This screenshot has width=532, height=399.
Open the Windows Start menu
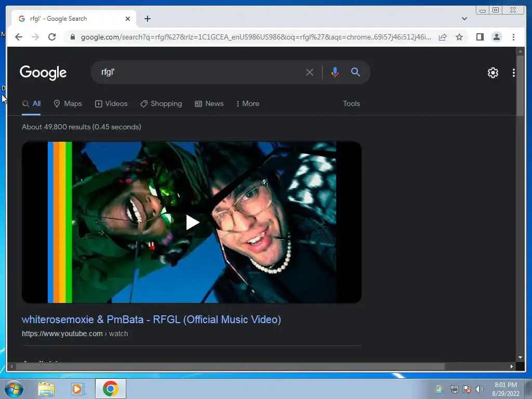point(14,389)
